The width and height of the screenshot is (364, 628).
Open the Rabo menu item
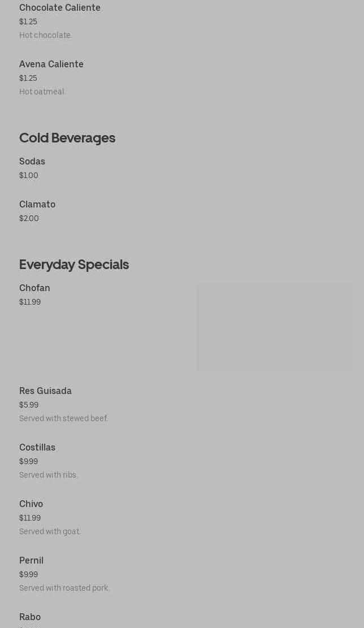point(30,617)
